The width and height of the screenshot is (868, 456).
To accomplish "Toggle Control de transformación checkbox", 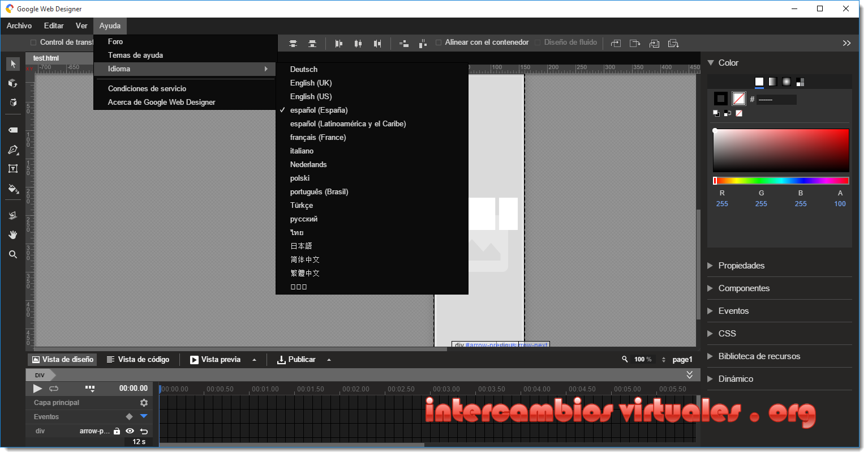I will point(33,42).
